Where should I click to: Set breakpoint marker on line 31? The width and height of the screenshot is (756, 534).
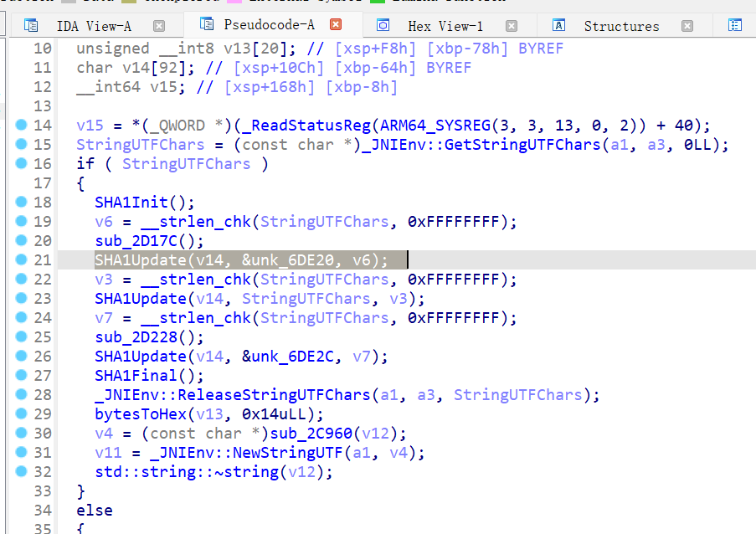coord(21,453)
